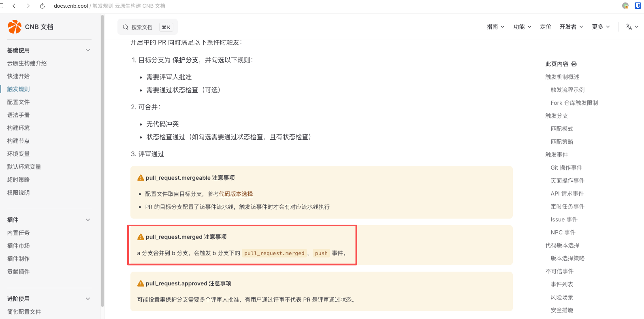Click 定价 in the top navigation

pyautogui.click(x=546, y=27)
